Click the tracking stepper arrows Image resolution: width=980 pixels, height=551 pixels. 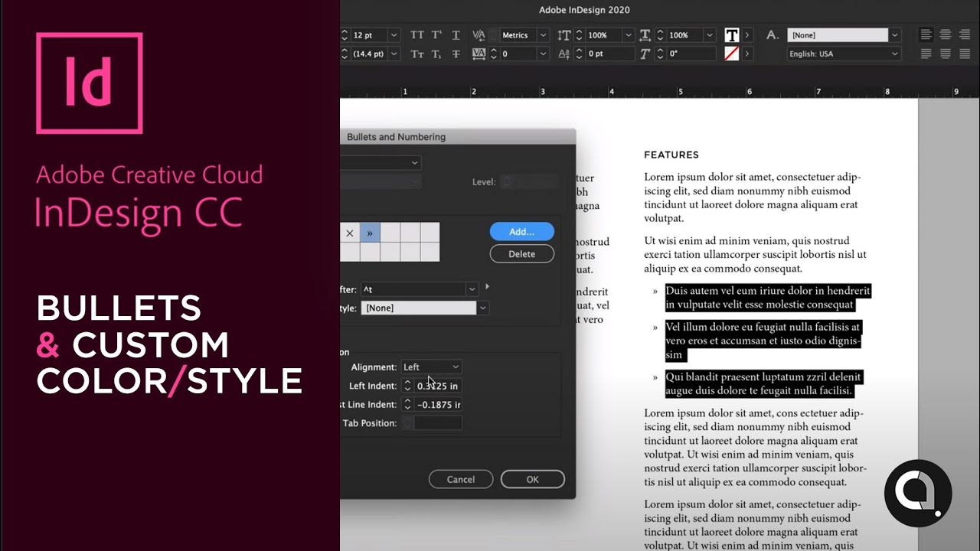(x=494, y=54)
